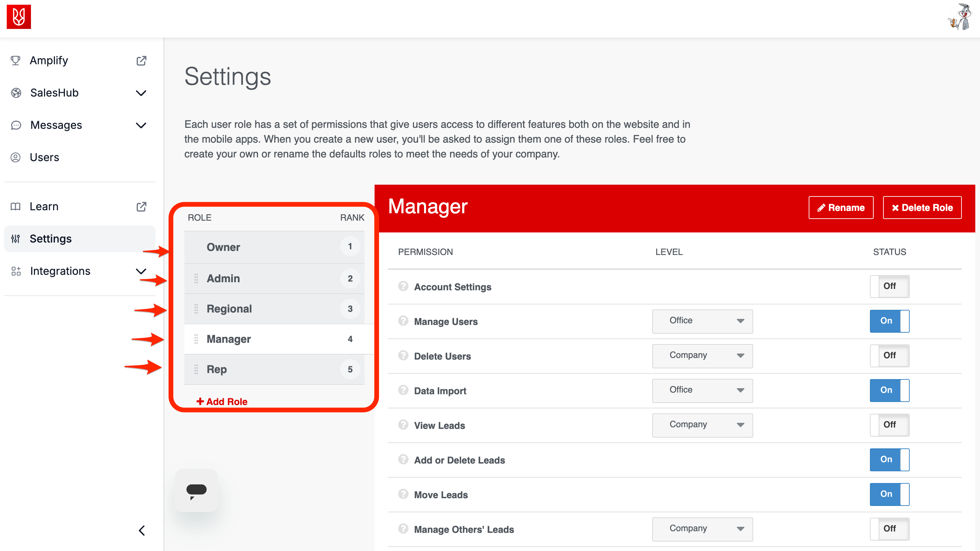Screen dimensions: 980x551
Task: Click the Add Role link
Action: [x=222, y=402]
